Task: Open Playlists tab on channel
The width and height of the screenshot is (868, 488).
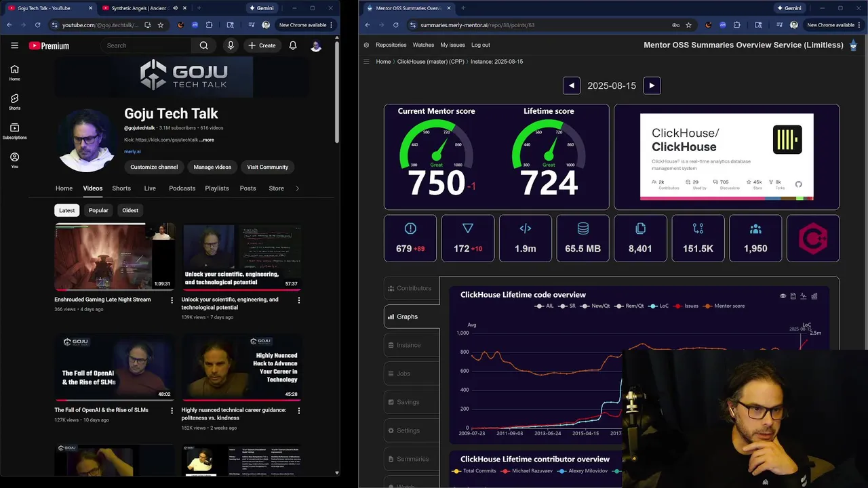Action: [217, 188]
